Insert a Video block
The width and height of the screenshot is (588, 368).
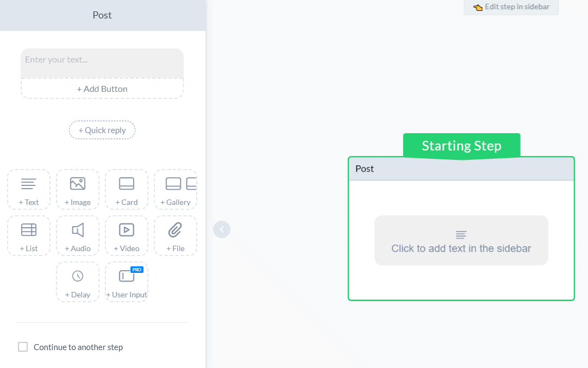[x=127, y=235]
